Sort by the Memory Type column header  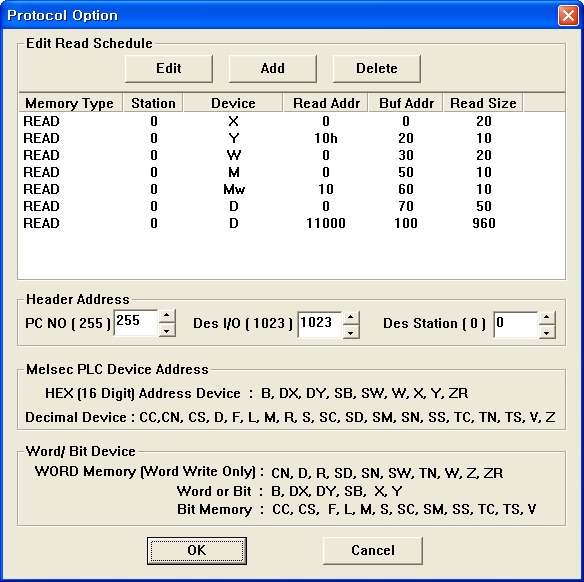pos(71,103)
